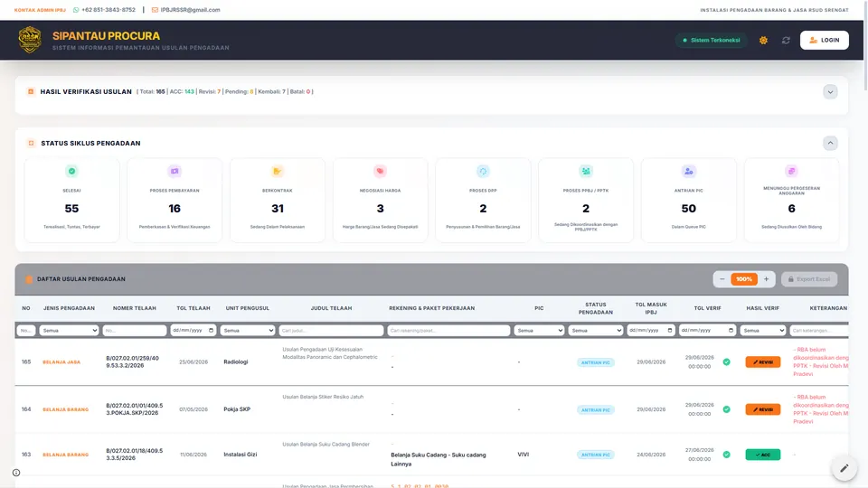
Task: Click the Proses PPBJ / PPTK card icon
Action: click(586, 171)
